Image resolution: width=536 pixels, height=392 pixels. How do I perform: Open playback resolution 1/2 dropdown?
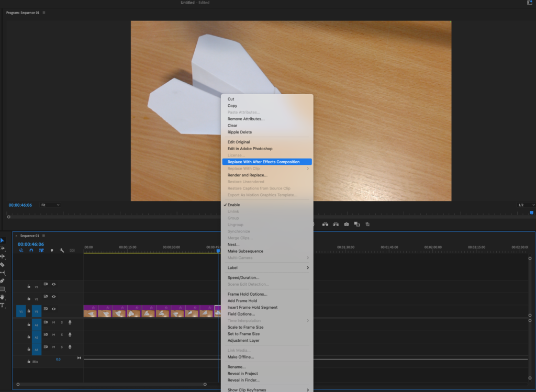coord(526,205)
